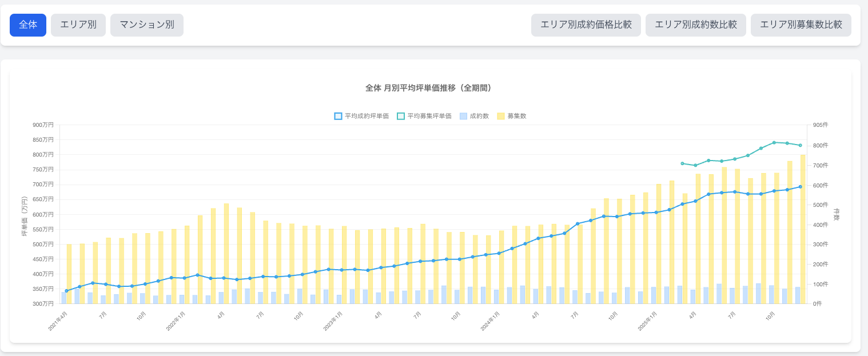
Task: Show the エリア別募集数比較 comparison
Action: (801, 25)
